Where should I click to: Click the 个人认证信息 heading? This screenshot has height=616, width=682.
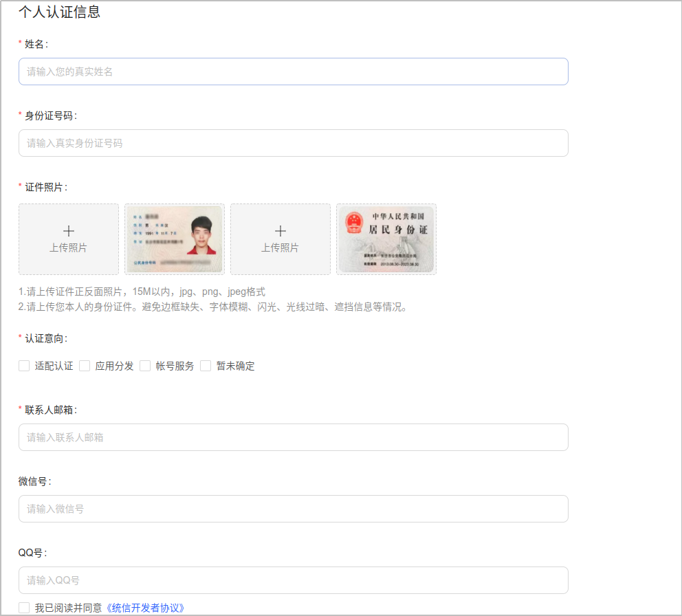59,12
